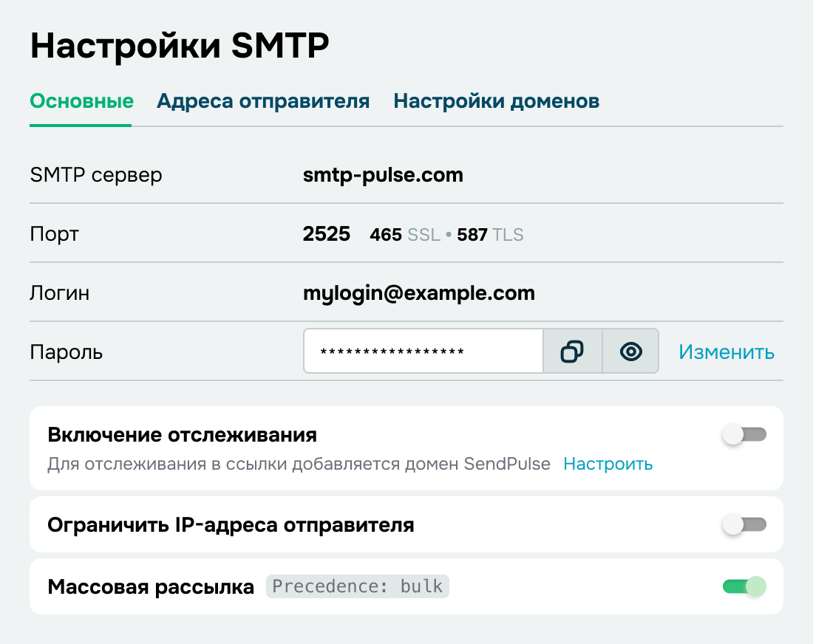Viewport: 813px width, 644px height.
Task: Click the Включение отслеживания title
Action: click(182, 435)
